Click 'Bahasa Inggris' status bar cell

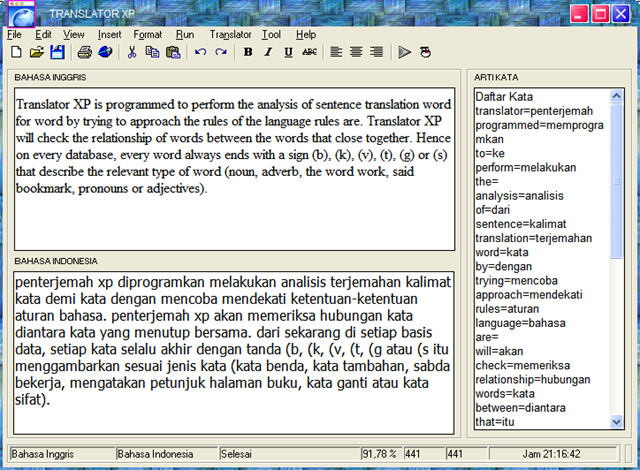62,454
